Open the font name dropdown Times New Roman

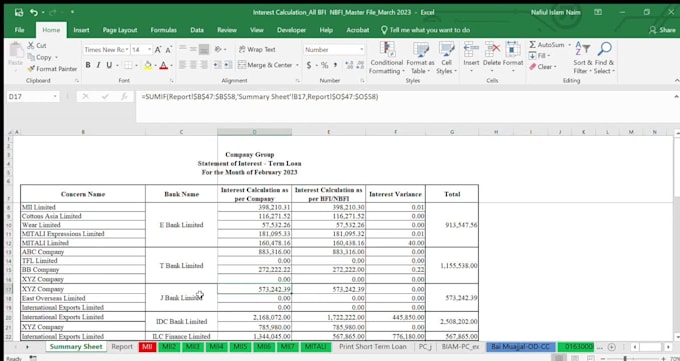(127, 49)
